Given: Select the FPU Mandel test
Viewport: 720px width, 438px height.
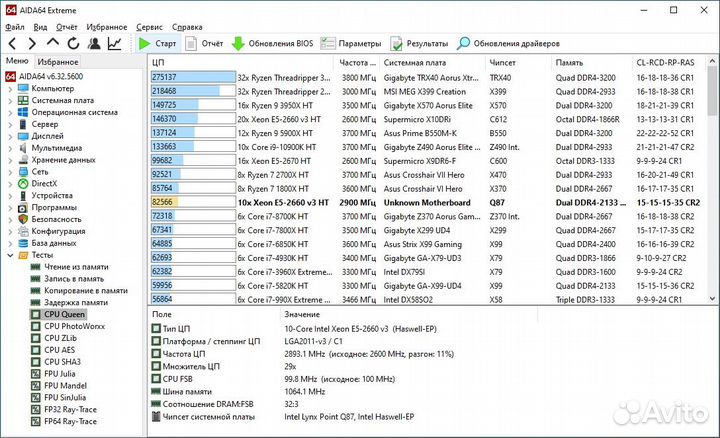Looking at the screenshot, I should click(58, 386).
